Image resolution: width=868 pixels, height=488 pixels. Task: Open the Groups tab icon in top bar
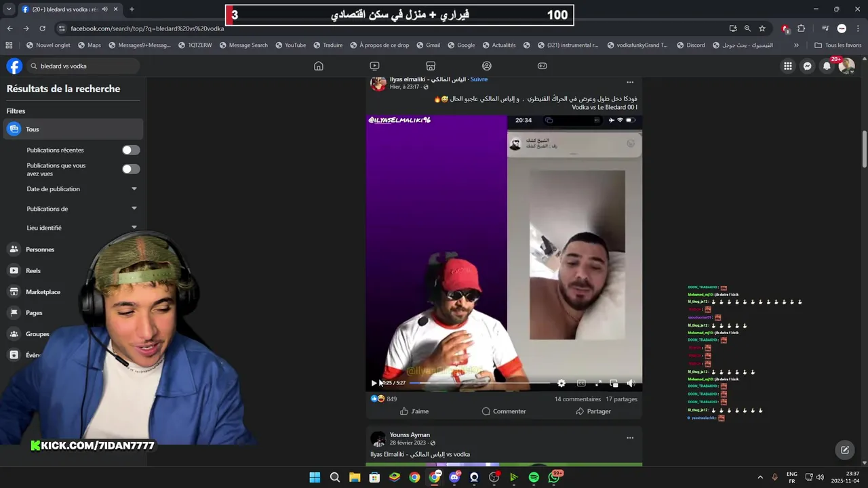tap(486, 66)
